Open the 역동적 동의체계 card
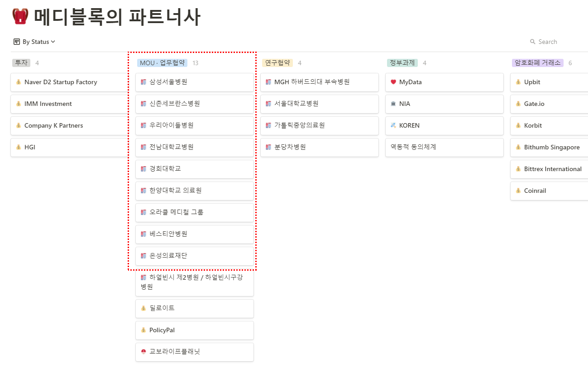The height and width of the screenshot is (368, 588). [x=445, y=148]
